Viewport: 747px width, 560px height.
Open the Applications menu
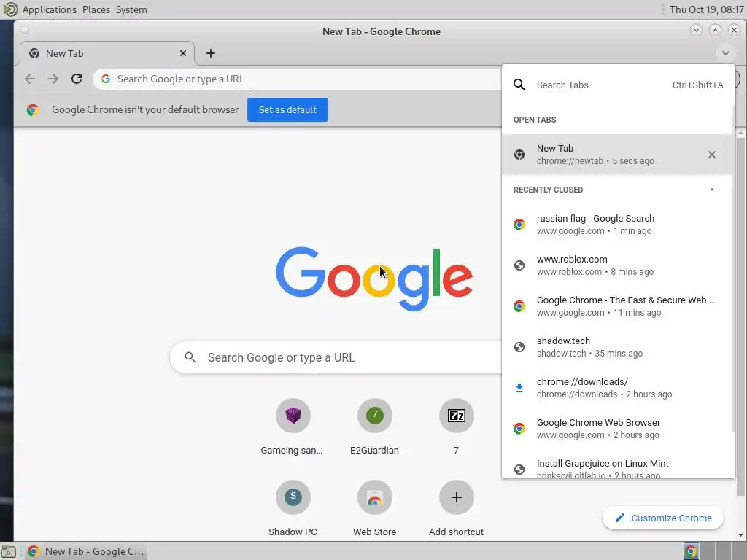point(49,9)
